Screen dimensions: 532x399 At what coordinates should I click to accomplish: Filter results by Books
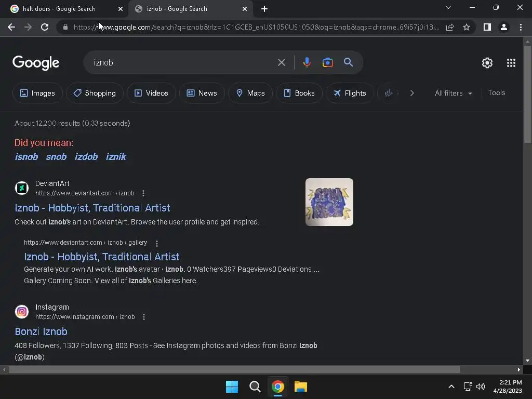299,93
